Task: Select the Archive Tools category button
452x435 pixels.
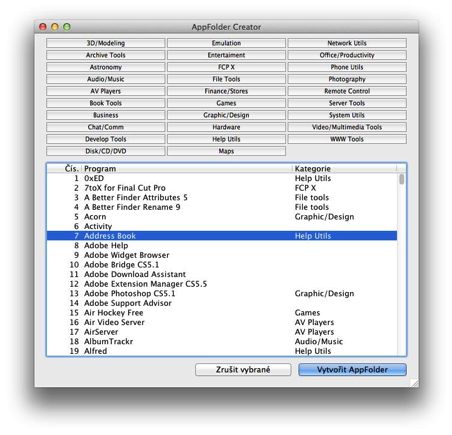Action: 106,55
